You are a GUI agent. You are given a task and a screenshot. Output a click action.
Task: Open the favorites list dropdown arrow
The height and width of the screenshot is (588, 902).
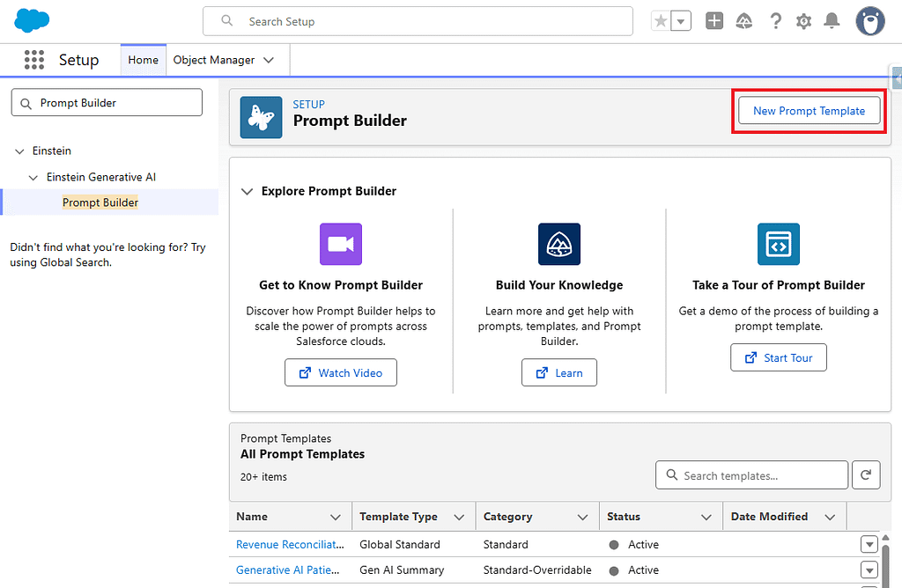pyautogui.click(x=681, y=22)
